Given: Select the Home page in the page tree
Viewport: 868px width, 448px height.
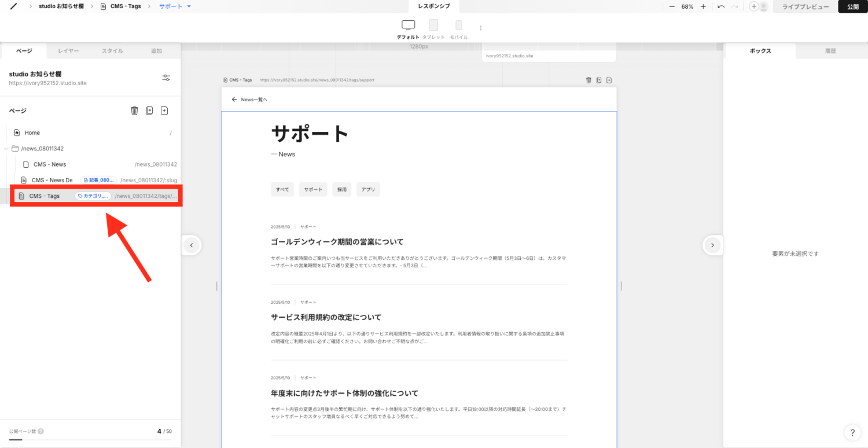Looking at the screenshot, I should coord(32,133).
